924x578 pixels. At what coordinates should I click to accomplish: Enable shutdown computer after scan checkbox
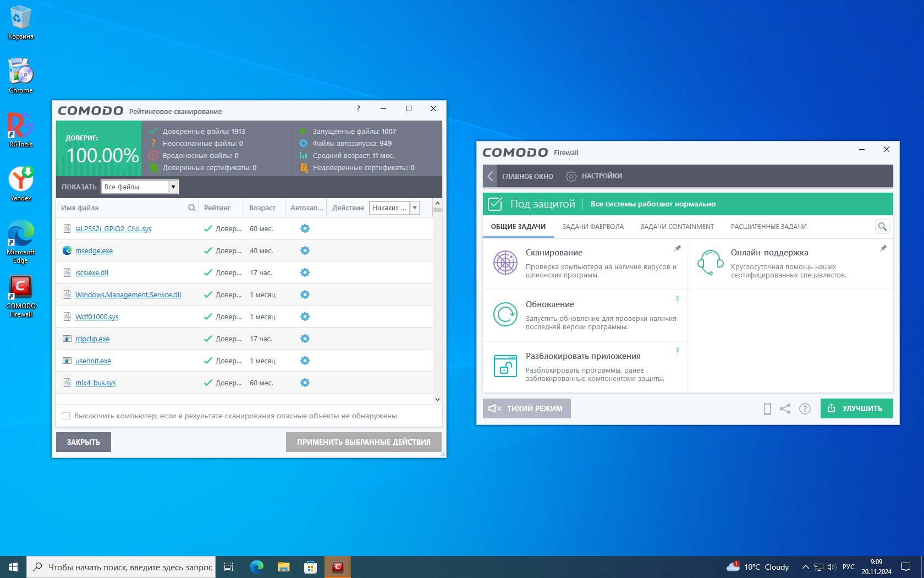[x=67, y=416]
